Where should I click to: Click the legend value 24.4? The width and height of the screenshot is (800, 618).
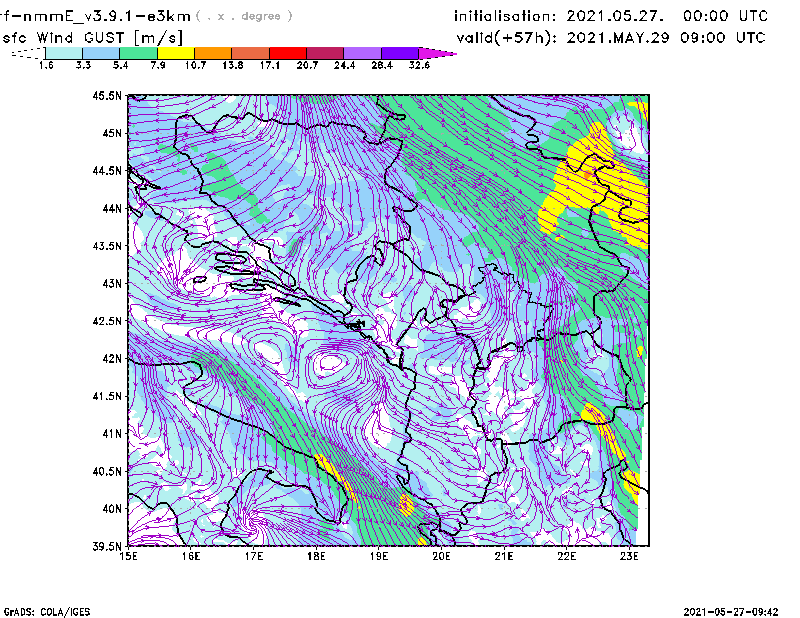[x=344, y=65]
